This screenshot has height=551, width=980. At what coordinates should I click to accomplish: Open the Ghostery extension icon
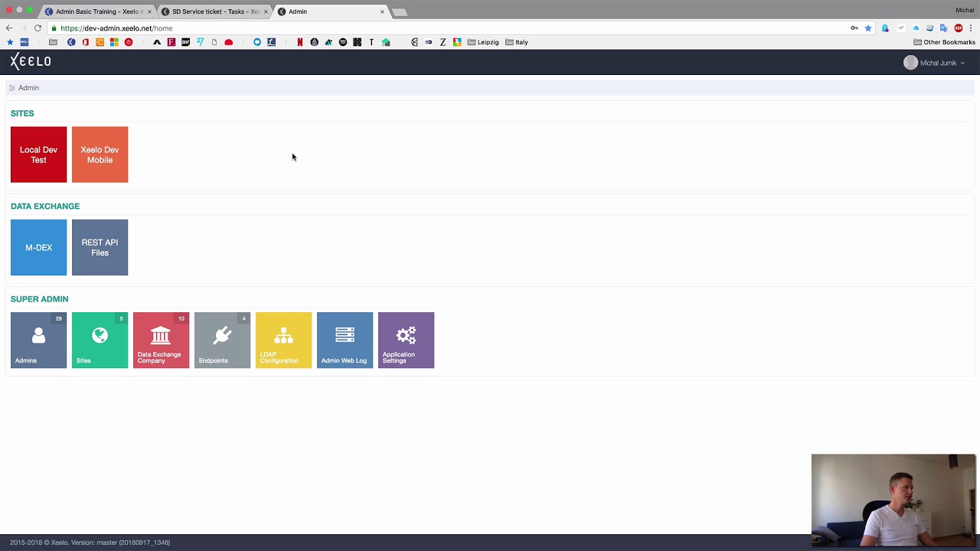(885, 28)
